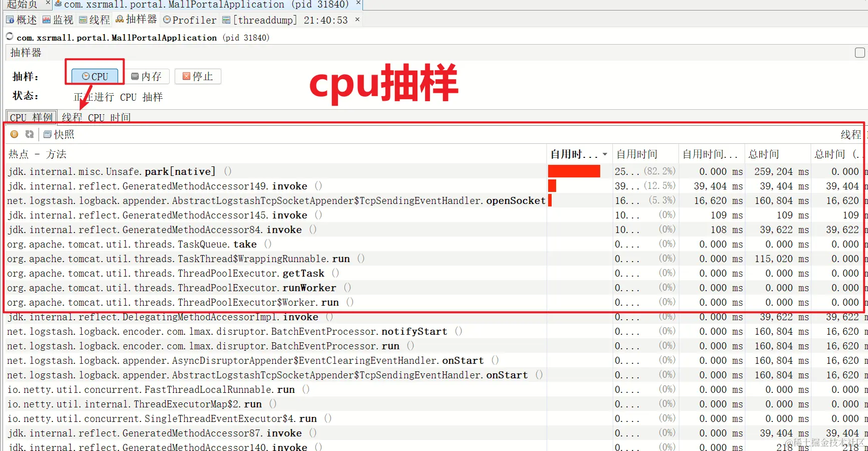Select the Unsafe.park[native] row

[x=436, y=171]
